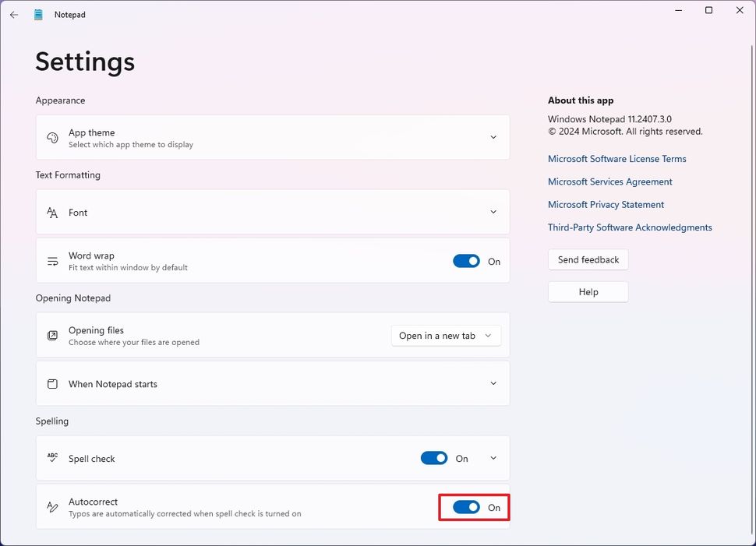This screenshot has width=756, height=546.
Task: Click the App theme appearance icon
Action: pyautogui.click(x=51, y=136)
